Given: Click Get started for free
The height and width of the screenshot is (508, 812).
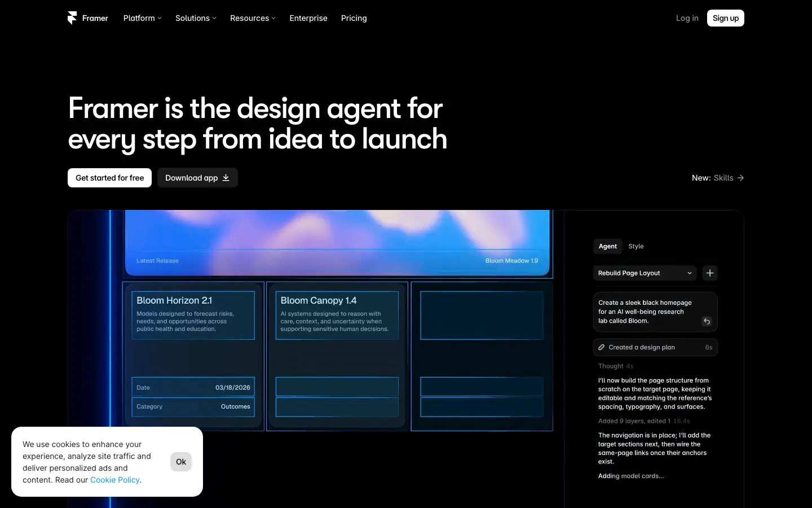Looking at the screenshot, I should click(x=109, y=178).
